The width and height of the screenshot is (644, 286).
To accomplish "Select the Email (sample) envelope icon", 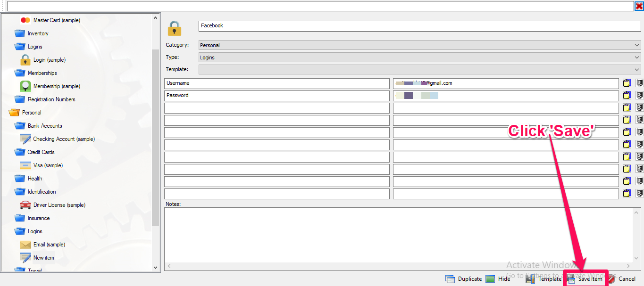I will click(25, 245).
